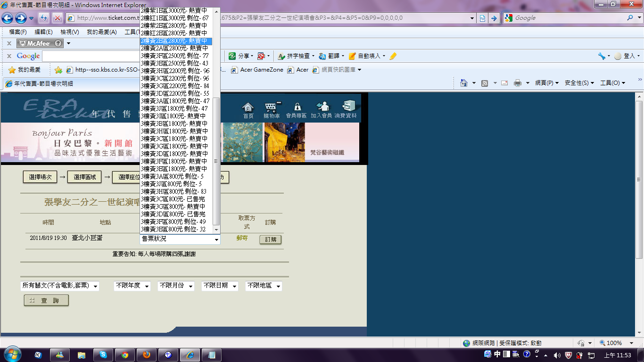Image resolution: width=644 pixels, height=362 pixels.
Task: Open 會員專區 member area lock icon
Action: [297, 111]
